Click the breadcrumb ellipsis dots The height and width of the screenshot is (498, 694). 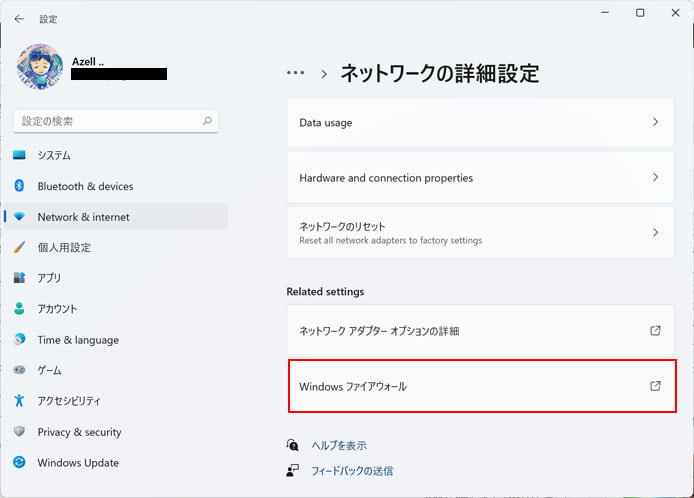pyautogui.click(x=295, y=73)
